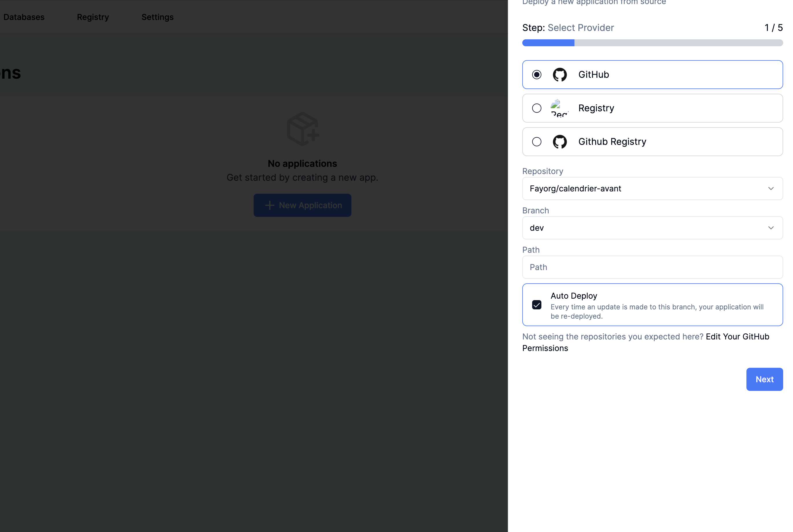
Task: Click the step progress bar
Action: click(652, 43)
